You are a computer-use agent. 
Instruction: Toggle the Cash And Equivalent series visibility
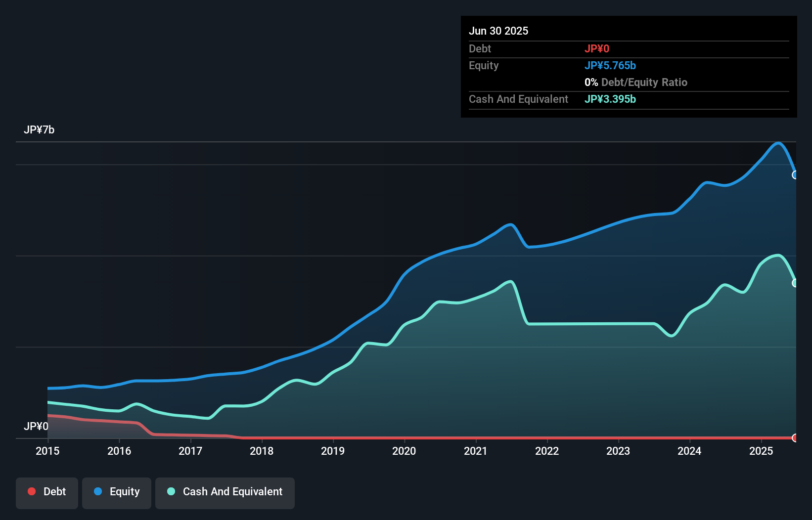point(225,492)
